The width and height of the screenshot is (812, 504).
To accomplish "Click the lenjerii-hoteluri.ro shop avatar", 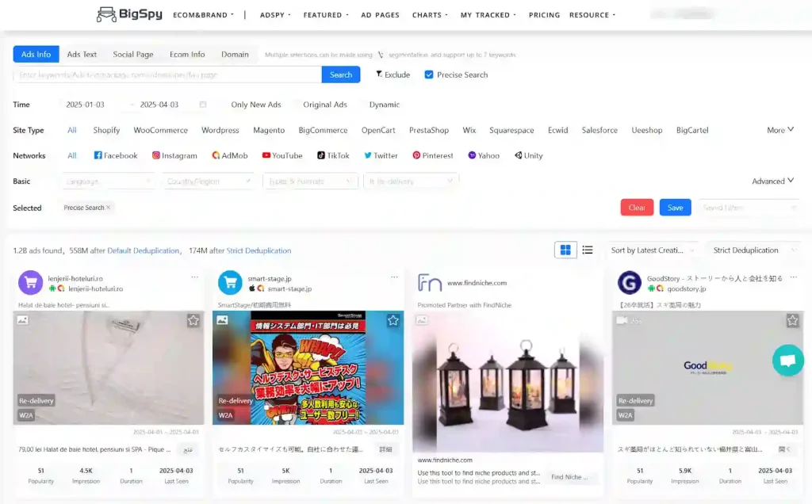I will [31, 283].
